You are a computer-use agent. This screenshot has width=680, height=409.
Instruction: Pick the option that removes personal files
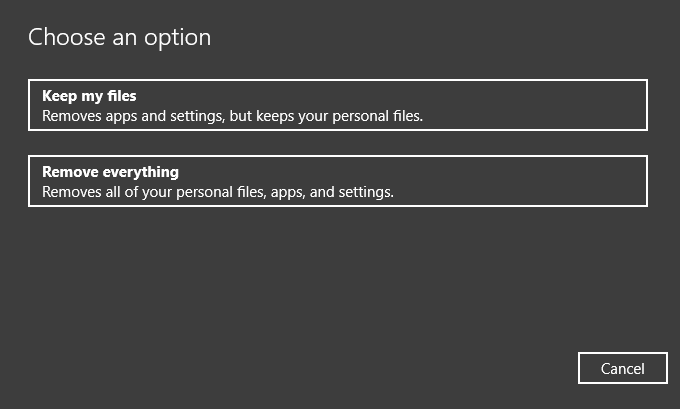pyautogui.click(x=337, y=181)
